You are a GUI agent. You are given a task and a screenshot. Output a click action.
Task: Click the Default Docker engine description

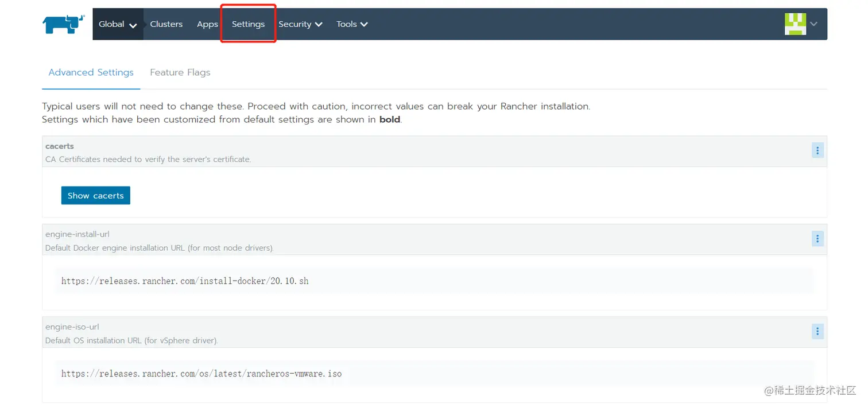pos(160,248)
